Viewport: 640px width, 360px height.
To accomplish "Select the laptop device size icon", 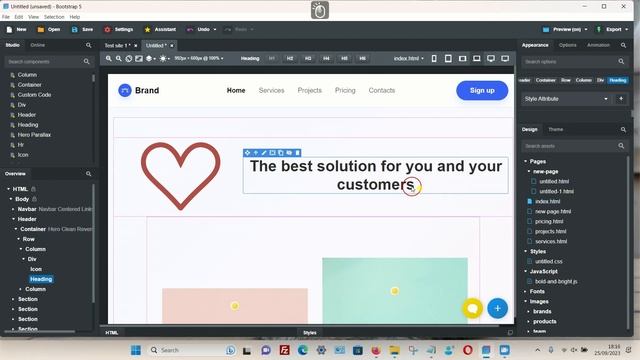I will [476, 59].
